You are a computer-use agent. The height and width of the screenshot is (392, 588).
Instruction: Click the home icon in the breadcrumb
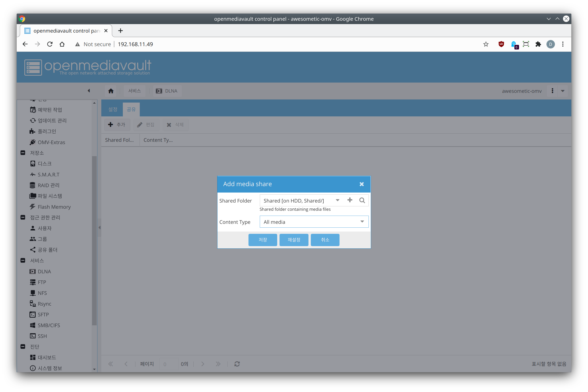pyautogui.click(x=111, y=91)
